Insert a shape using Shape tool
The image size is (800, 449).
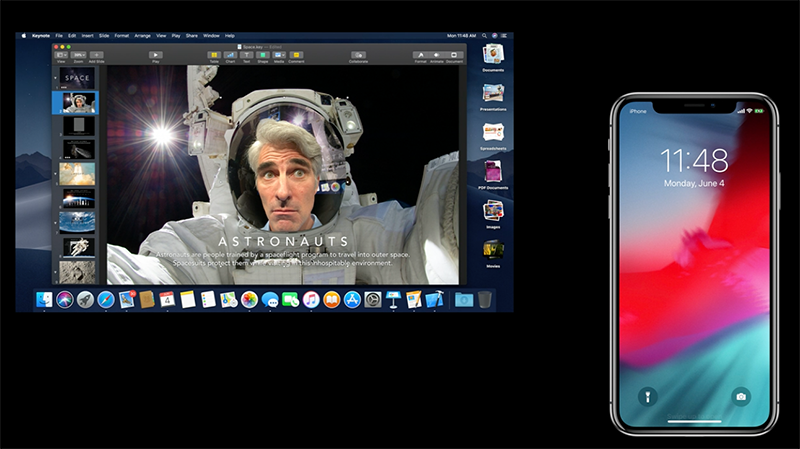point(263,55)
